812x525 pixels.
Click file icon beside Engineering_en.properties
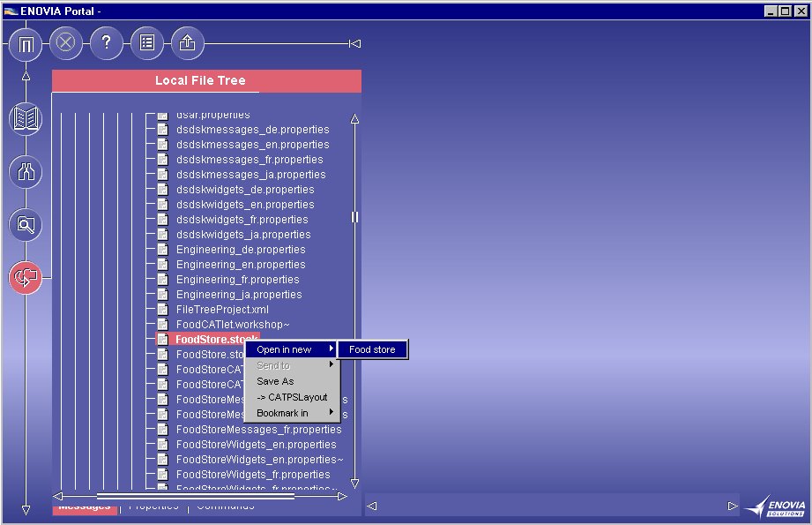pos(162,265)
